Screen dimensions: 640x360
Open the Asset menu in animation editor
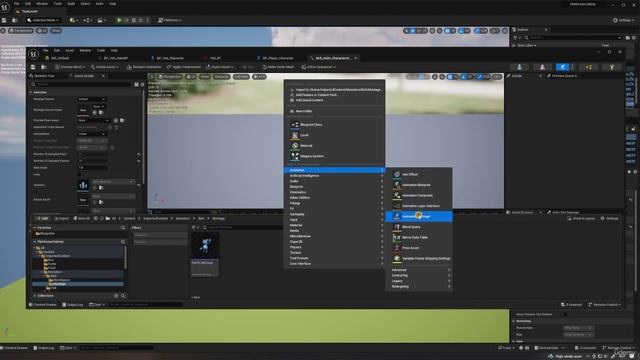(70, 51)
